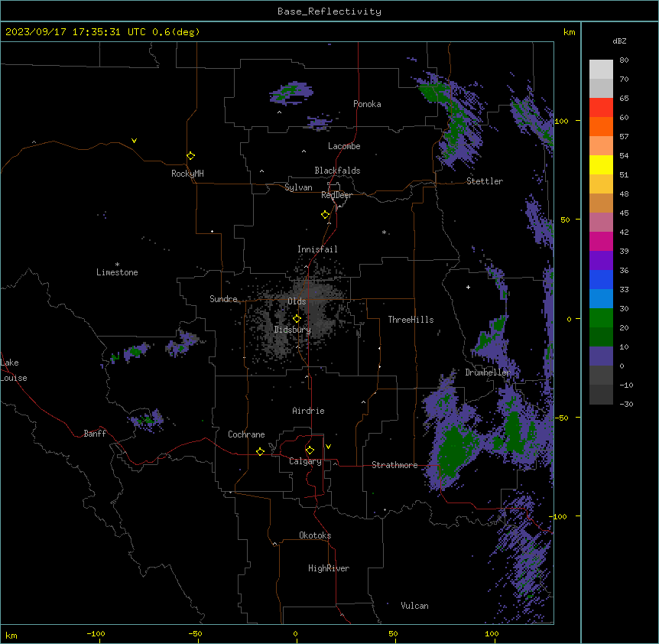
Task: Select the yellow diamond marker between Olds and Didsbury
Action: tap(297, 319)
